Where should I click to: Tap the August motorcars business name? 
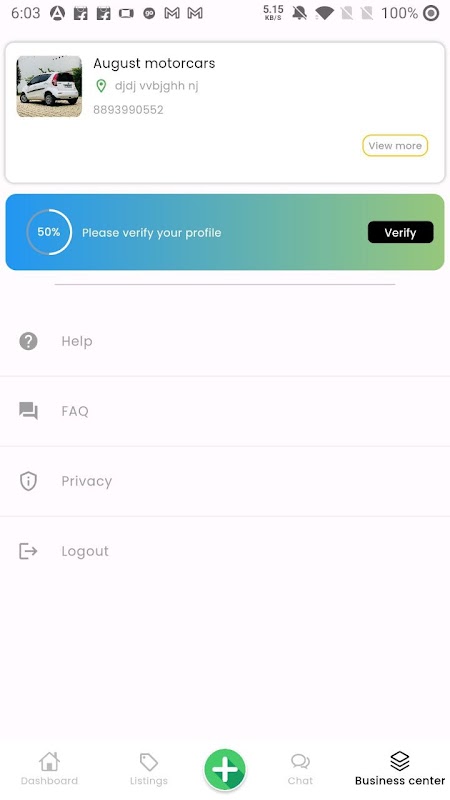click(154, 63)
